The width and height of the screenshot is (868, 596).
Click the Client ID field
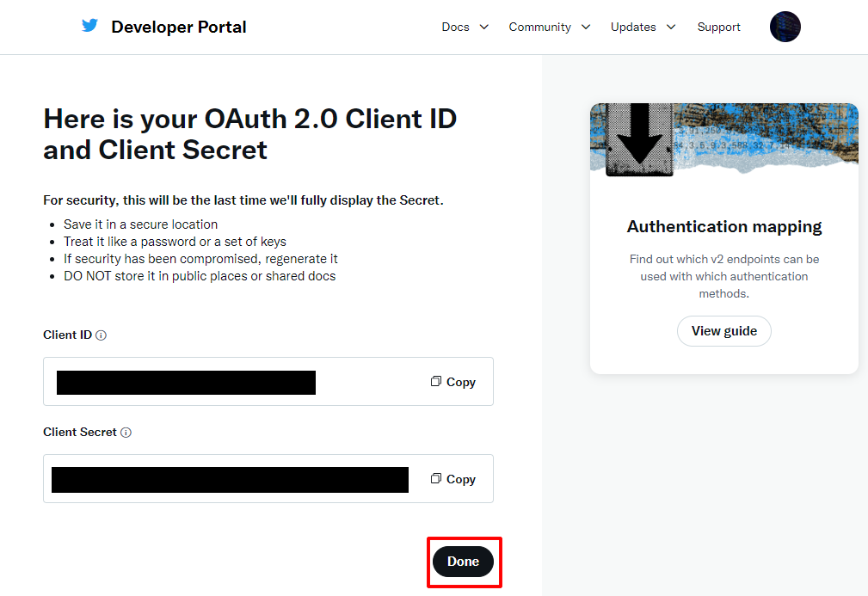point(268,381)
